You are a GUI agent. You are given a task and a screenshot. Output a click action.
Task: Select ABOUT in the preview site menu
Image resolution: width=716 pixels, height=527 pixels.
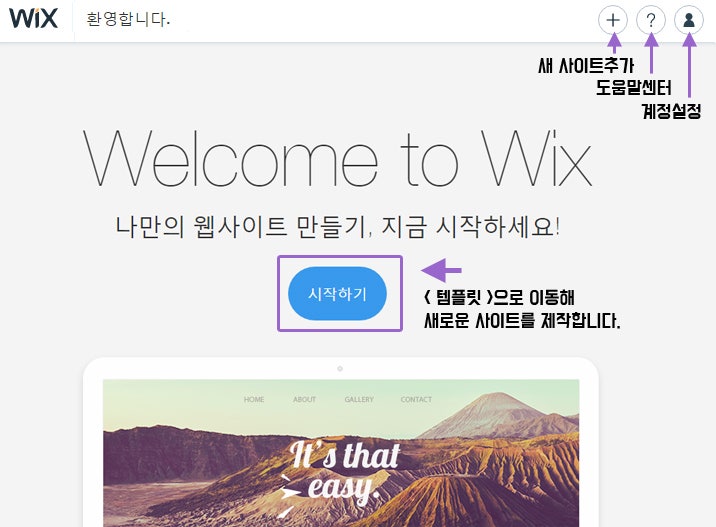305,399
